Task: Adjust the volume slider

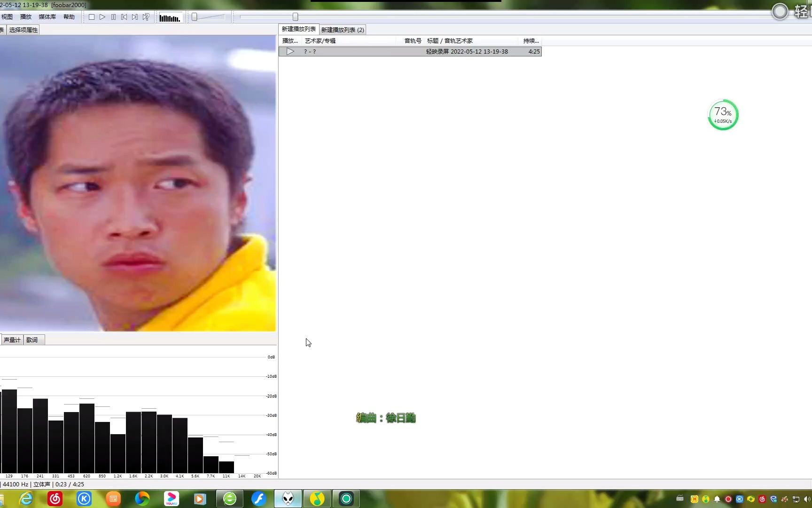Action: 209,17
